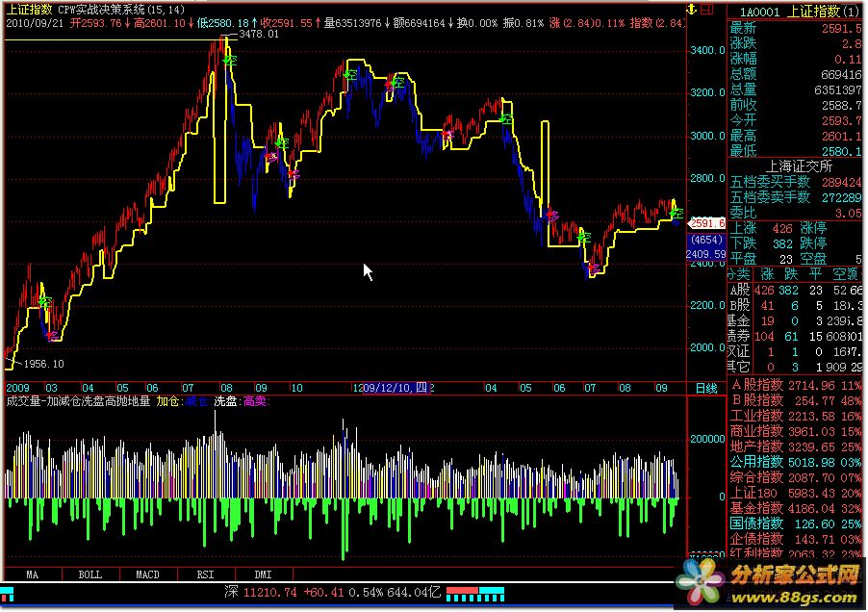Click the 多 buy marker near 1956.10 low area

(x=52, y=335)
